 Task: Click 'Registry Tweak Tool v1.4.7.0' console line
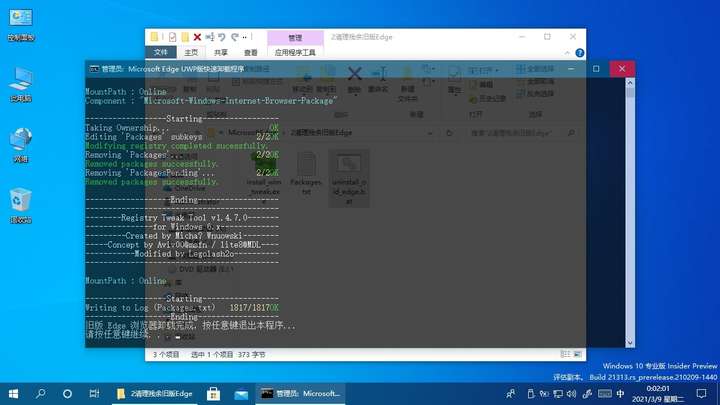click(x=184, y=218)
